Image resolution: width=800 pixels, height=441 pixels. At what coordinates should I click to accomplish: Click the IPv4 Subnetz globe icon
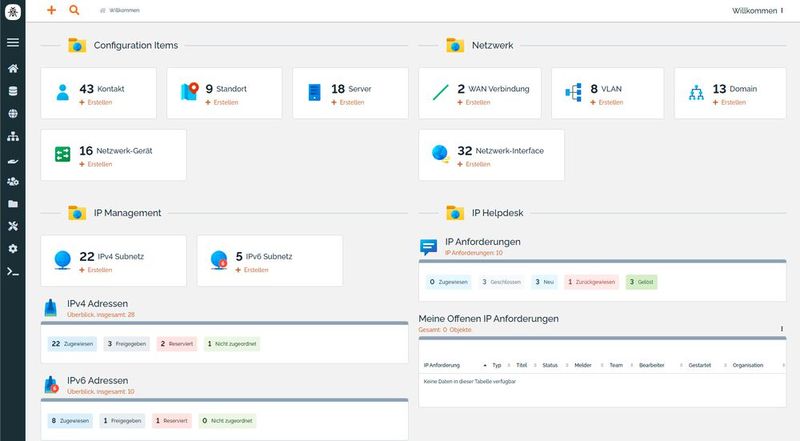pyautogui.click(x=62, y=260)
